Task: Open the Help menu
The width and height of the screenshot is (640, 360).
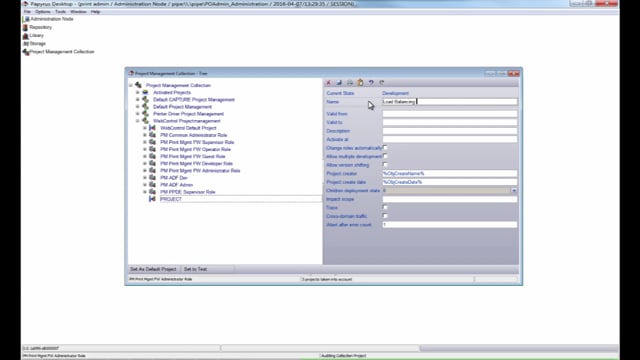Action: click(96, 12)
